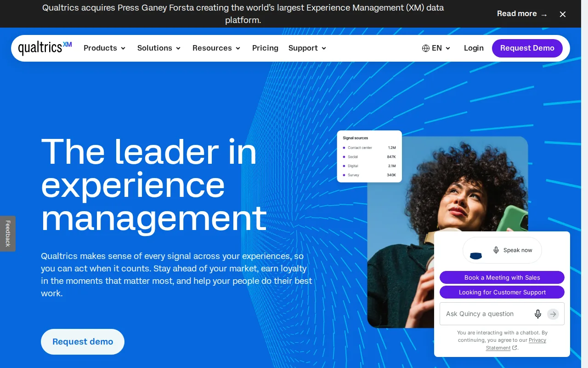Click the white Request demo hero button
This screenshot has height=368, width=588.
point(83,342)
